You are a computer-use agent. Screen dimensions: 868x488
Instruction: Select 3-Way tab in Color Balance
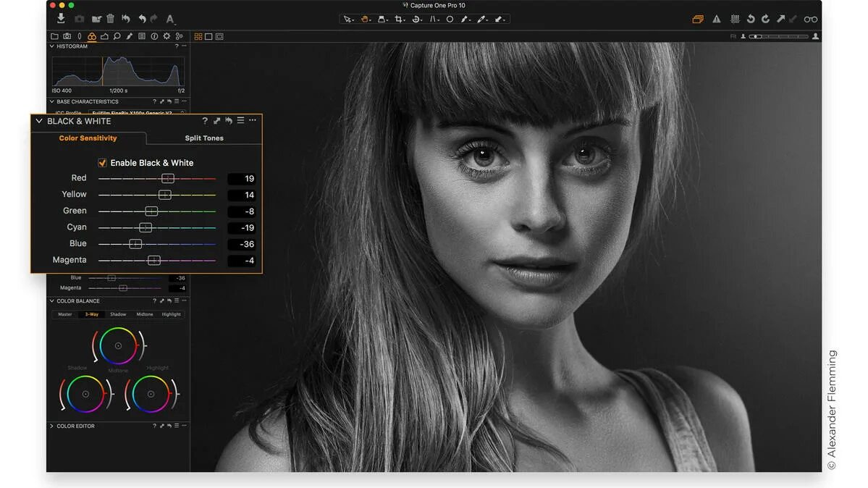[x=91, y=315]
